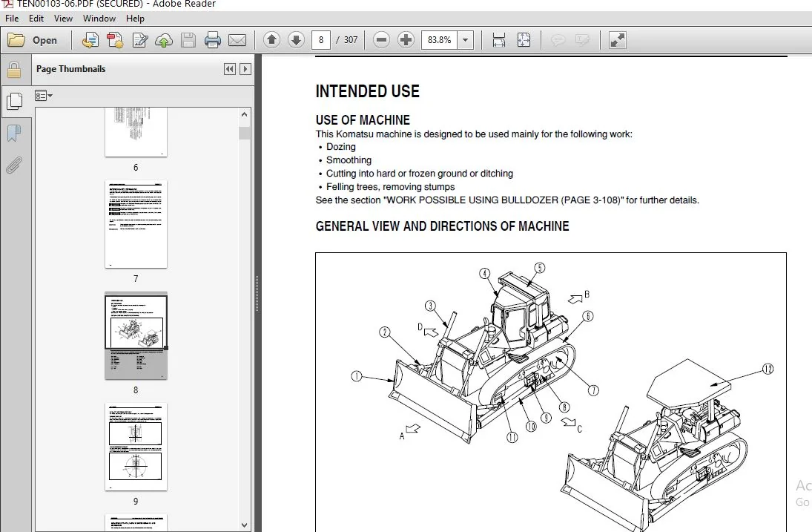Click the navigation pane splitter handle

click(257, 292)
